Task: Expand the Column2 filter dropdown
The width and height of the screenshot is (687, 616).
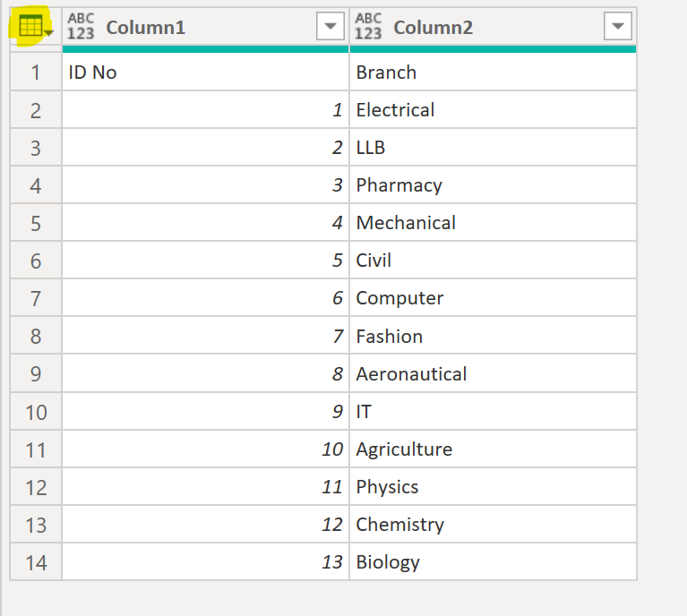Action: point(618,28)
